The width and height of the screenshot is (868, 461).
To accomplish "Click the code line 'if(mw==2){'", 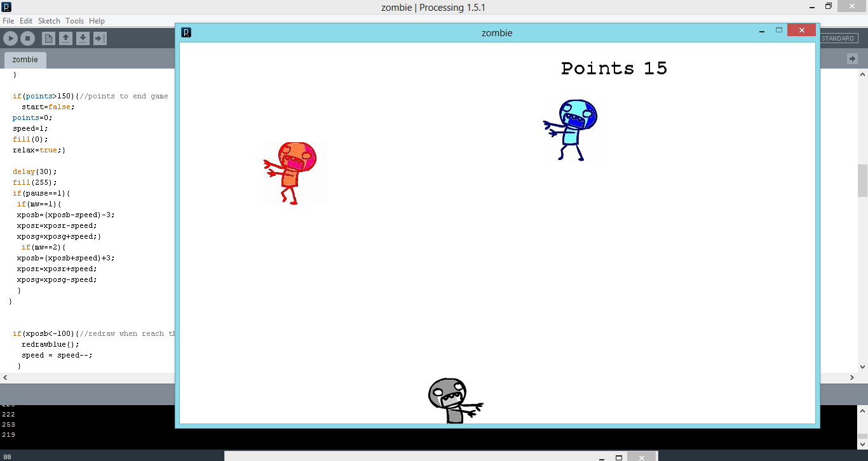I will coord(44,247).
